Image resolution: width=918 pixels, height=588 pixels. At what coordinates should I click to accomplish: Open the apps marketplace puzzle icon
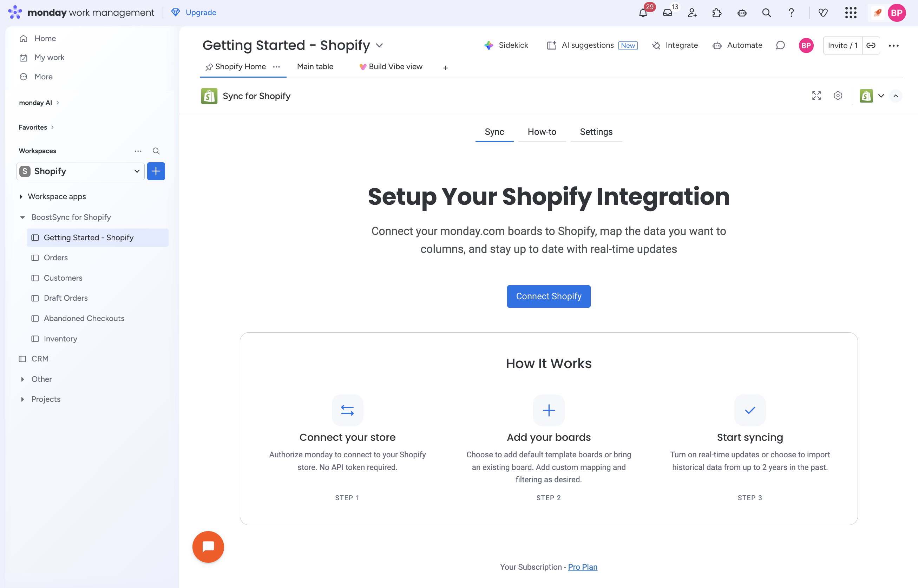717,13
